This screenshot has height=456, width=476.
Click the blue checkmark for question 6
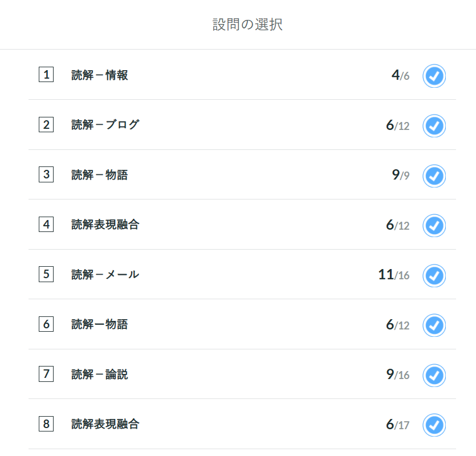pos(434,325)
